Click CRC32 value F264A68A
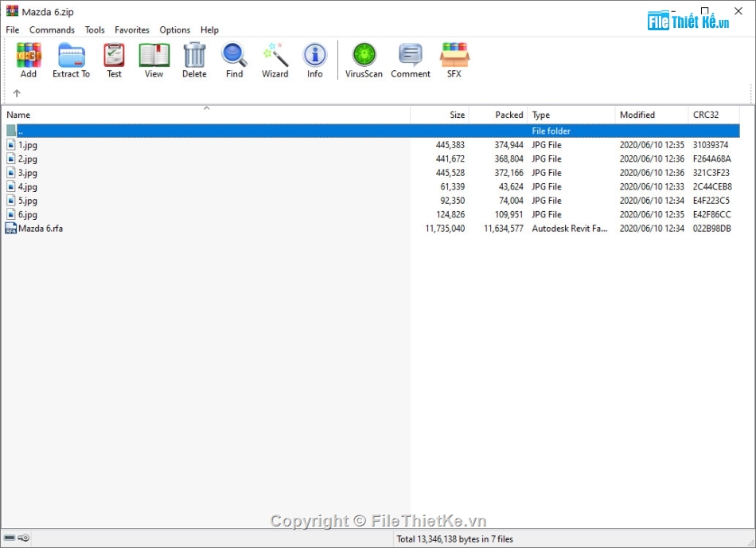Image resolution: width=756 pixels, height=548 pixels. click(x=712, y=159)
